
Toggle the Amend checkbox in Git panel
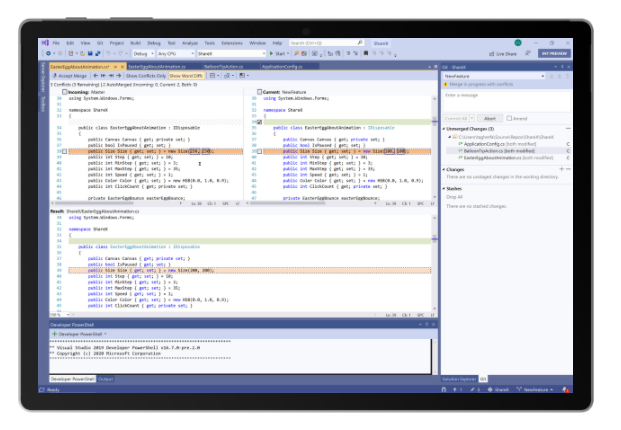509,118
